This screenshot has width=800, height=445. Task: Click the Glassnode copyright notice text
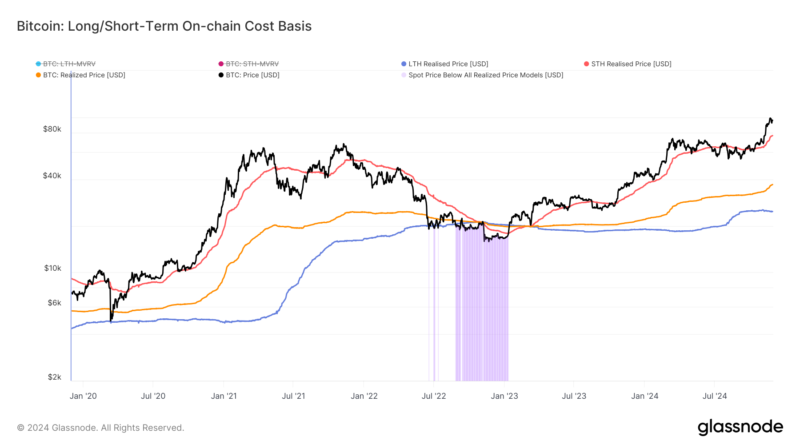[100, 427]
